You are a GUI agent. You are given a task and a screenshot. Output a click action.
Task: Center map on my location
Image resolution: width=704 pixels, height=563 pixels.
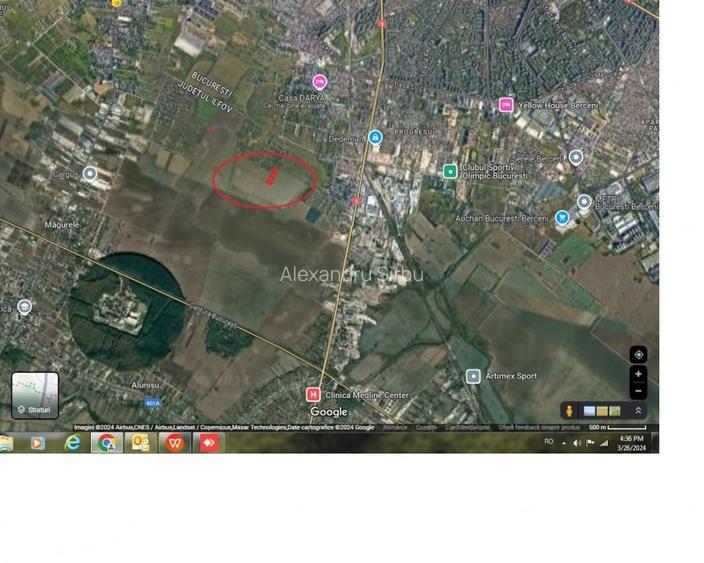(x=638, y=355)
